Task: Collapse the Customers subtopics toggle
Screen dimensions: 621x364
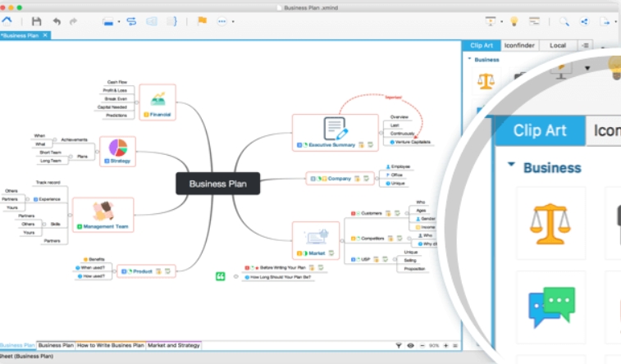Action: tap(408, 213)
